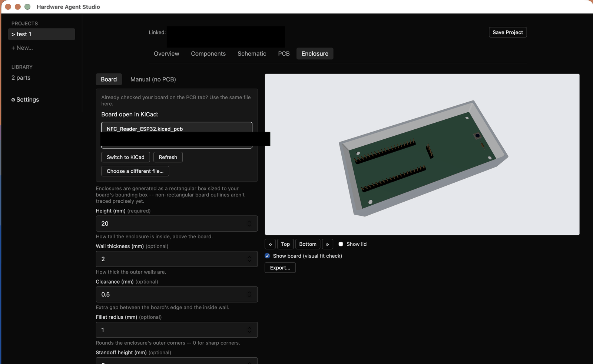Adjust Fillet radius stepper arrows
Screen dimensions: 593x364
[249, 330]
